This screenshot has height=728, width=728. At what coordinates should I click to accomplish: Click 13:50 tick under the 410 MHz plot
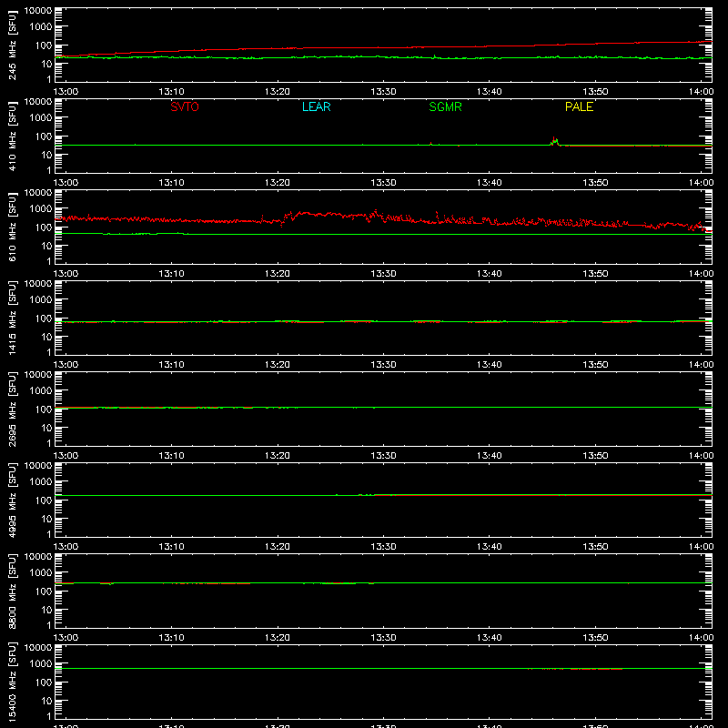point(595,183)
